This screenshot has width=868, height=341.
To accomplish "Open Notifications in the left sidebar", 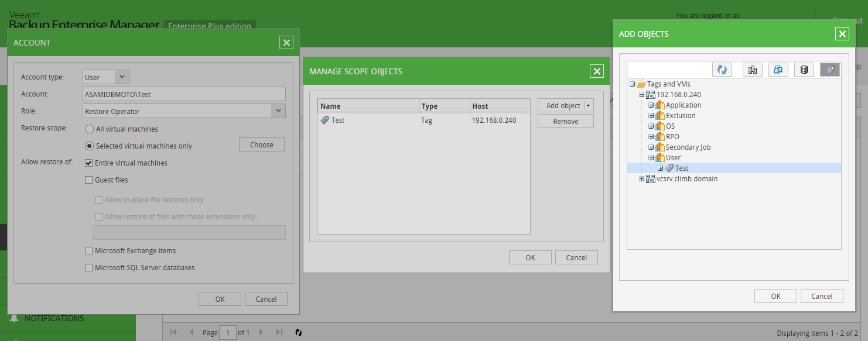I will (x=54, y=319).
